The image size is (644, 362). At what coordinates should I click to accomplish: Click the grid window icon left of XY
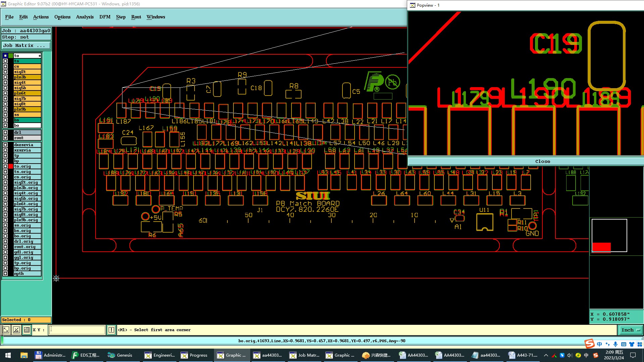tap(27, 330)
